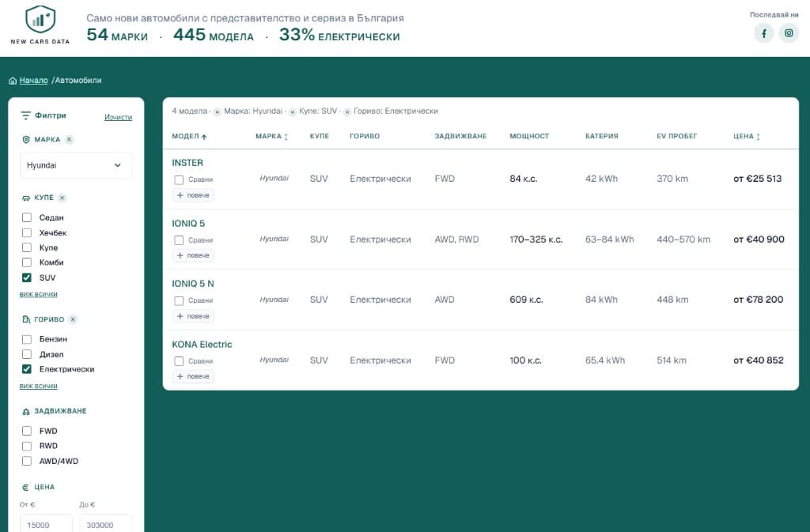This screenshot has height=532, width=810.
Task: Go to Начало breadcrumb link
Action: click(x=33, y=81)
